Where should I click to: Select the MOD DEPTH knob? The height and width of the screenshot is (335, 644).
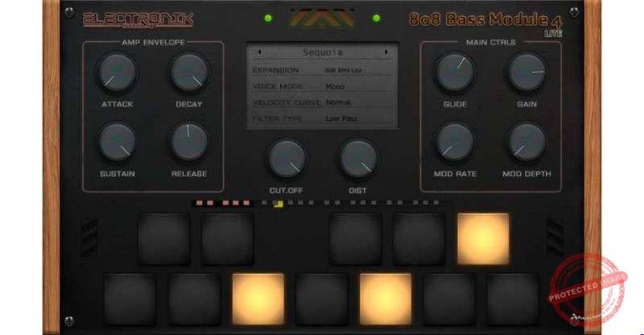click(527, 142)
